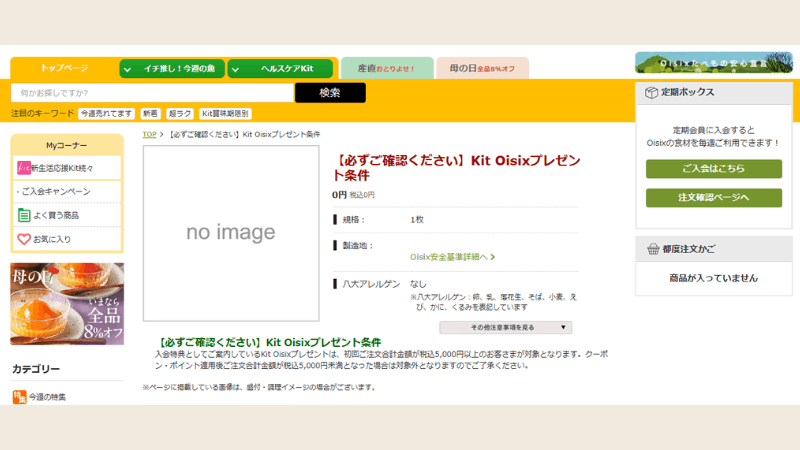
Task: Expand the イチ推し！今週の魚 chevron
Action: click(128, 68)
